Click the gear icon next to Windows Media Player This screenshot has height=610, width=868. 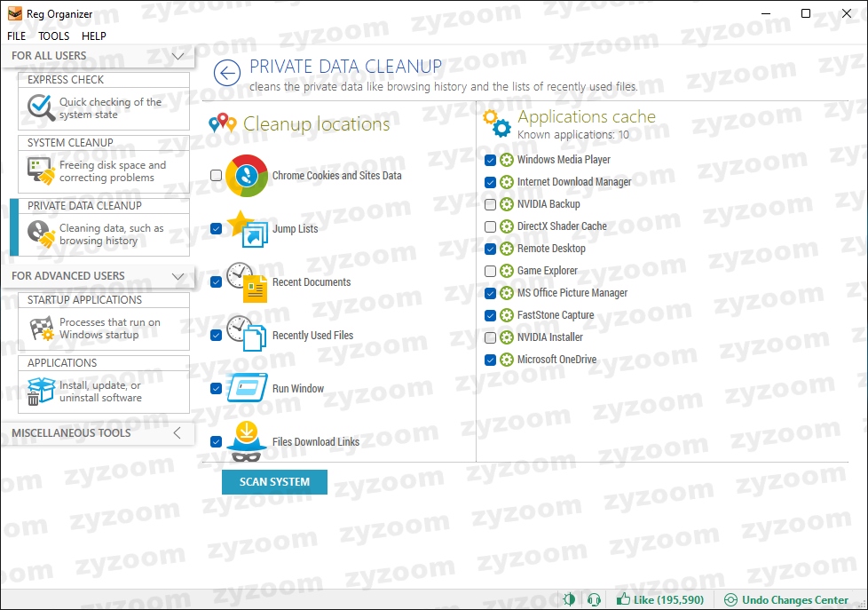(x=507, y=160)
